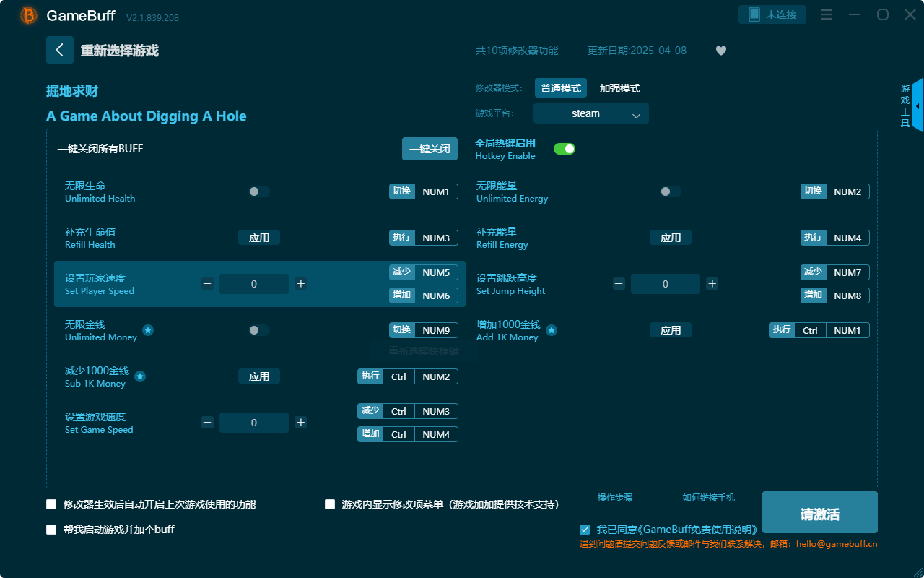
Task: Click the heart favorite icon
Action: pyautogui.click(x=720, y=51)
